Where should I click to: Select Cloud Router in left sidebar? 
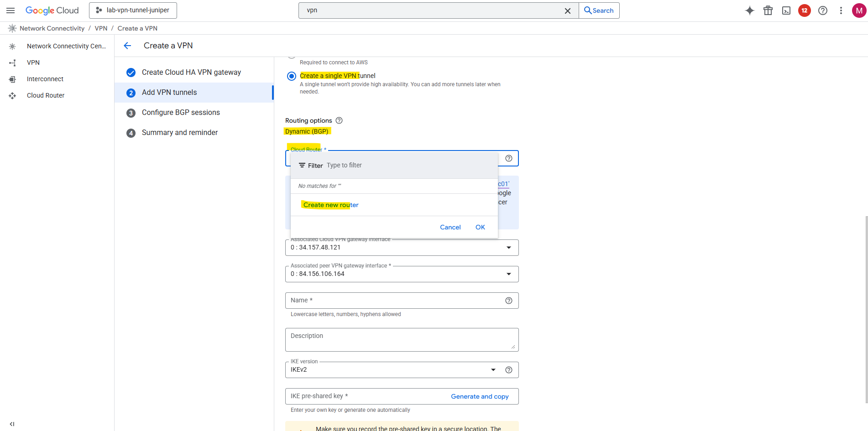pyautogui.click(x=46, y=95)
